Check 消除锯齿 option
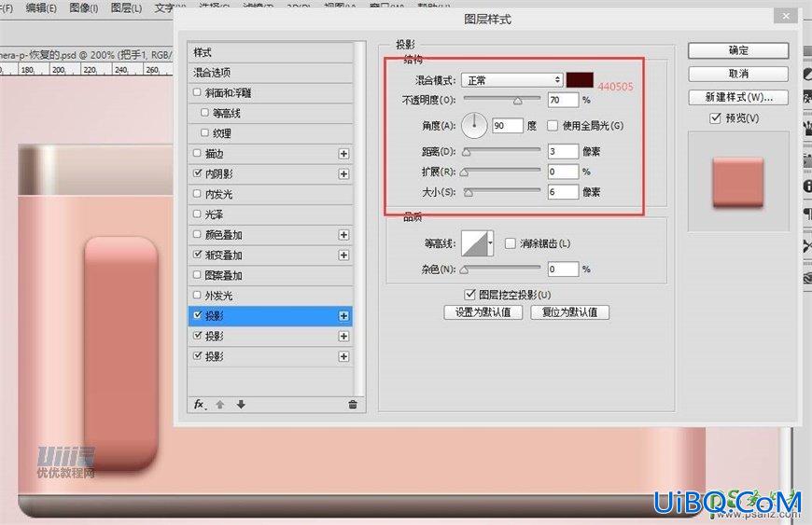The width and height of the screenshot is (812, 525). 511,243
